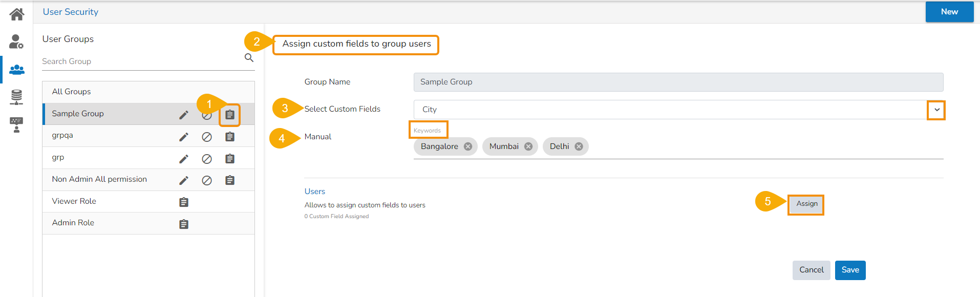
Task: Edit the grpqa group with pencil icon
Action: tap(183, 137)
